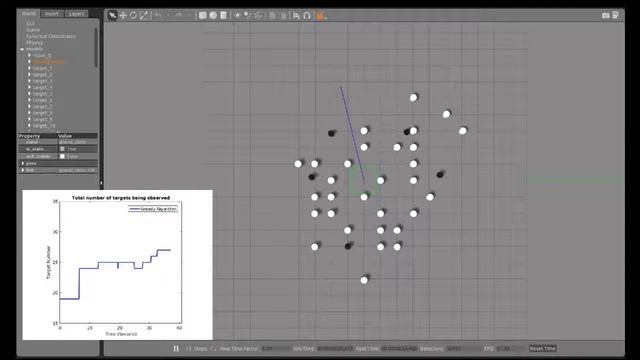The width and height of the screenshot is (640, 360).
Task: Click the Sim Time readout
Action: point(335,349)
